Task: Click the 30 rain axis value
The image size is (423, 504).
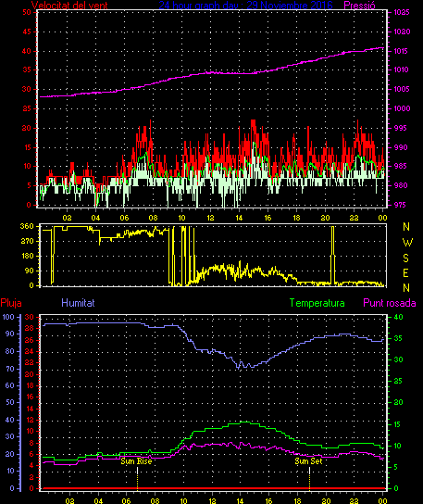Action: click(x=30, y=317)
